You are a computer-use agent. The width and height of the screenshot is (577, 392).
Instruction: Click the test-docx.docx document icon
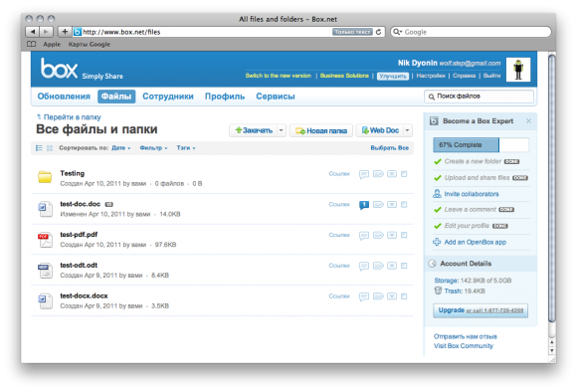[45, 300]
